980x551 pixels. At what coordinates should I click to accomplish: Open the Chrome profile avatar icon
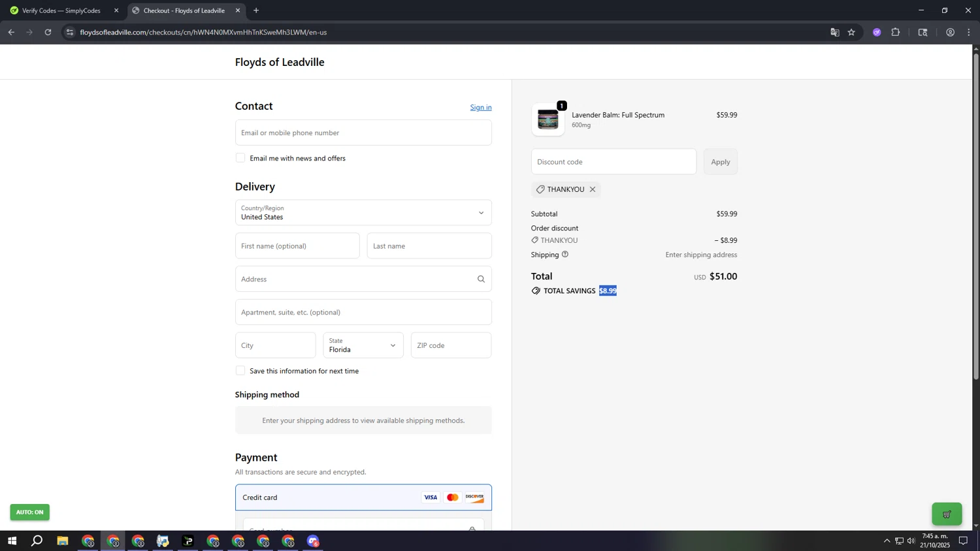tap(950, 32)
